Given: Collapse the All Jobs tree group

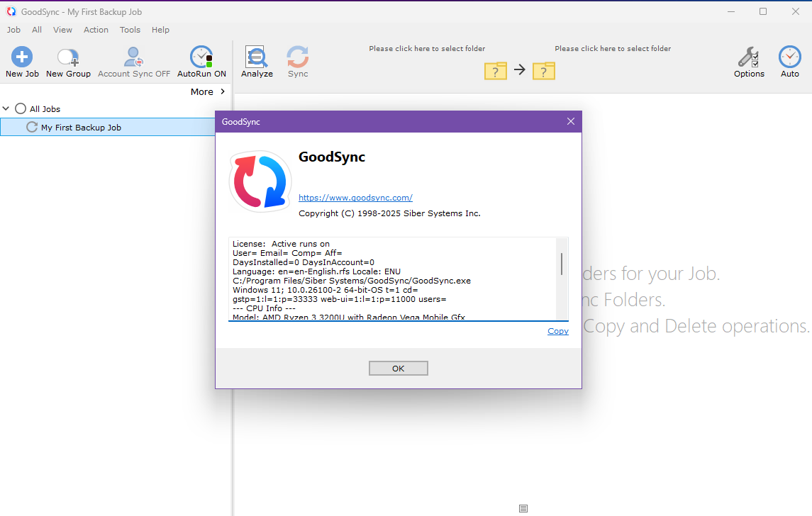Looking at the screenshot, I should point(6,108).
